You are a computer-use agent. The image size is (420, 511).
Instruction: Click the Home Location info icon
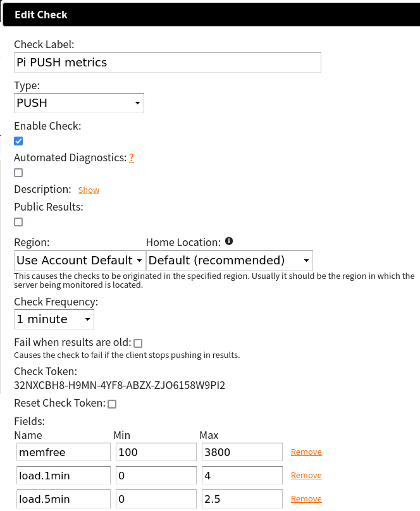pos(229,241)
